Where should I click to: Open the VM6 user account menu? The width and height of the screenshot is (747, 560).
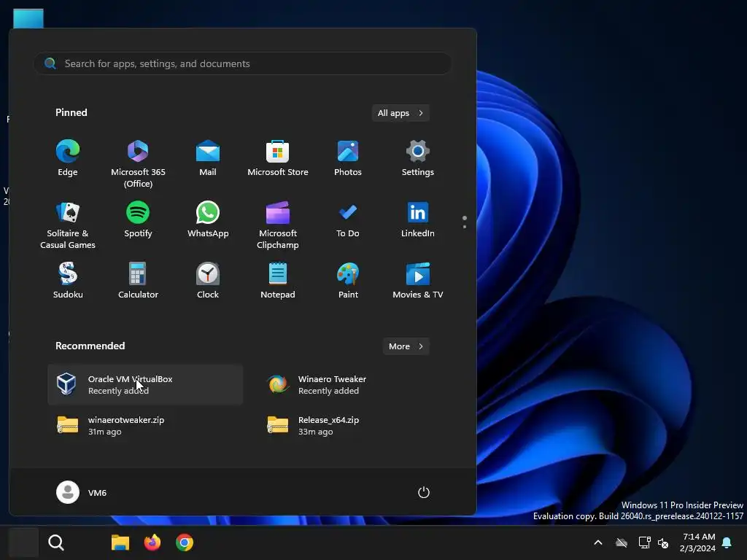(x=82, y=492)
